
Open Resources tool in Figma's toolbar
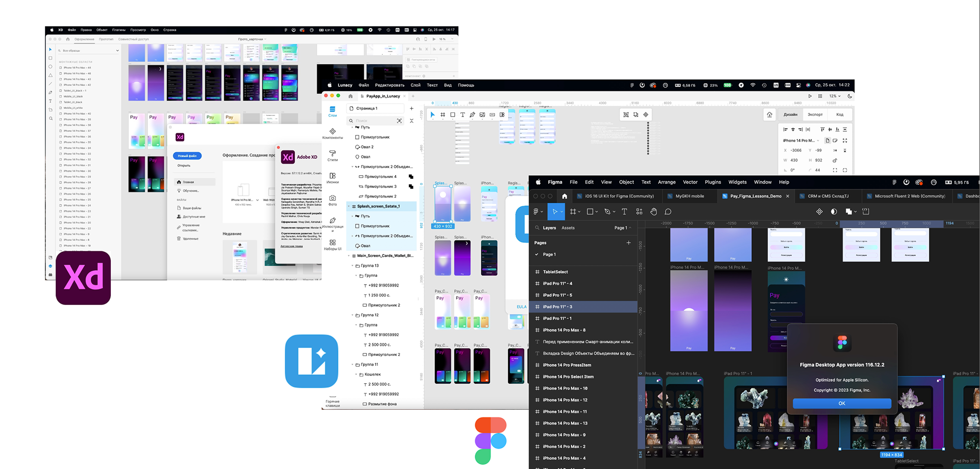[x=639, y=212]
